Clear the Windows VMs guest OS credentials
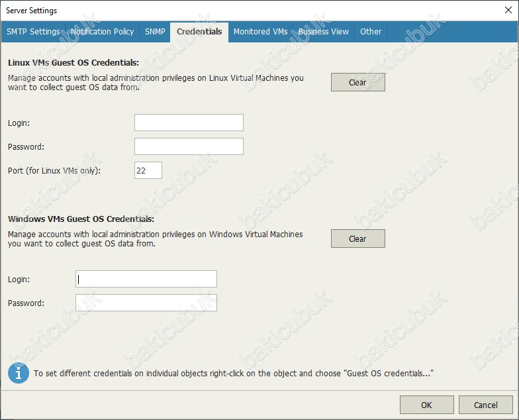This screenshot has width=519, height=420. click(357, 238)
